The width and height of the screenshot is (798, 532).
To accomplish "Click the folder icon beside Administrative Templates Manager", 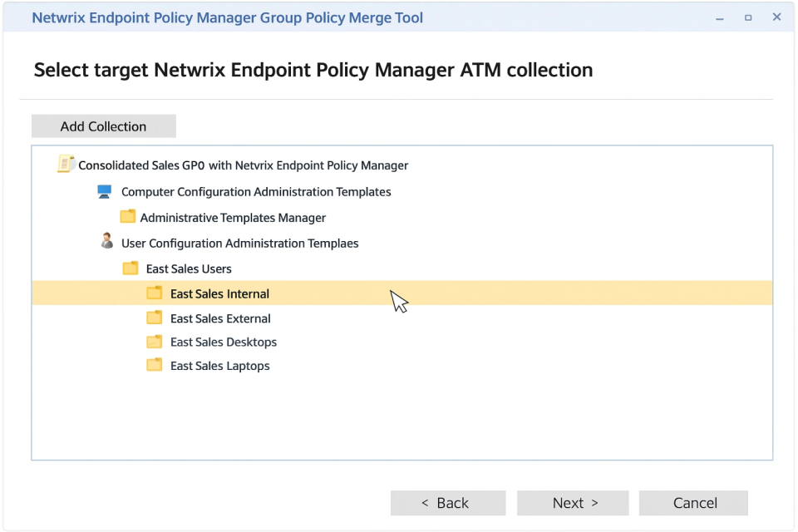I will [x=128, y=216].
